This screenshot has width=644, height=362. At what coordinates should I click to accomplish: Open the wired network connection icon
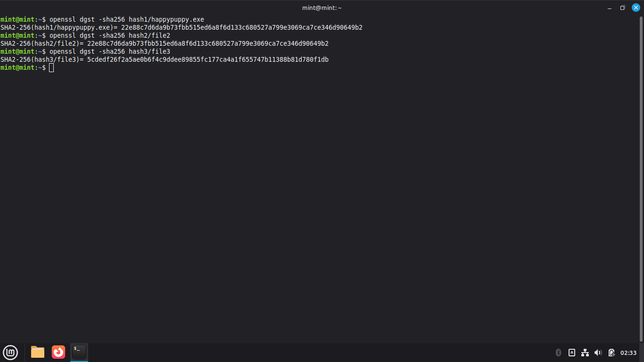tap(585, 353)
